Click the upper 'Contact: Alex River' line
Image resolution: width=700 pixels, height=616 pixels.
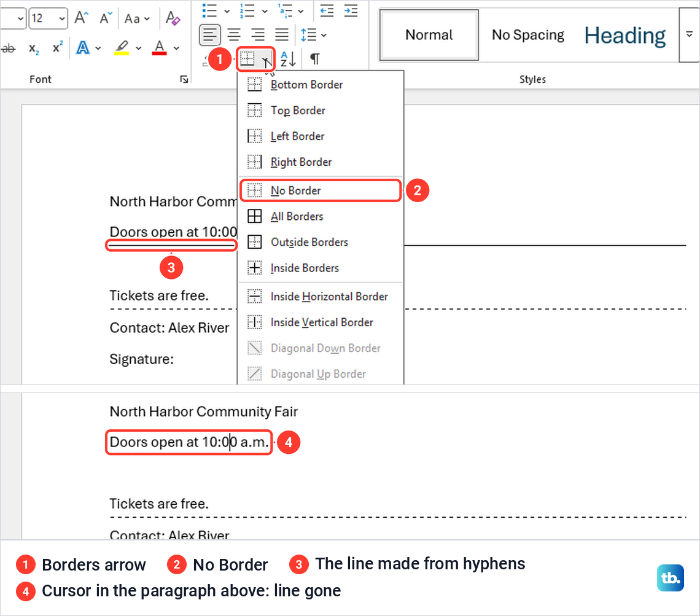[x=169, y=327]
